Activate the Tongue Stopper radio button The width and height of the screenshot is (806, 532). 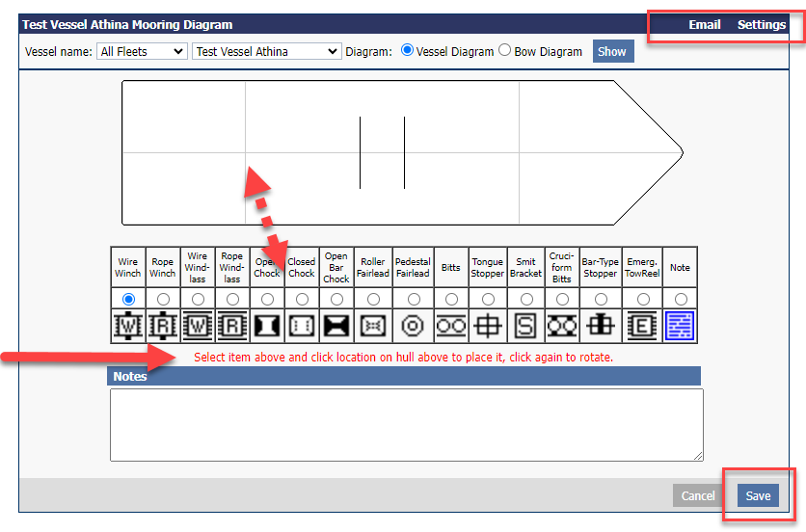(488, 299)
